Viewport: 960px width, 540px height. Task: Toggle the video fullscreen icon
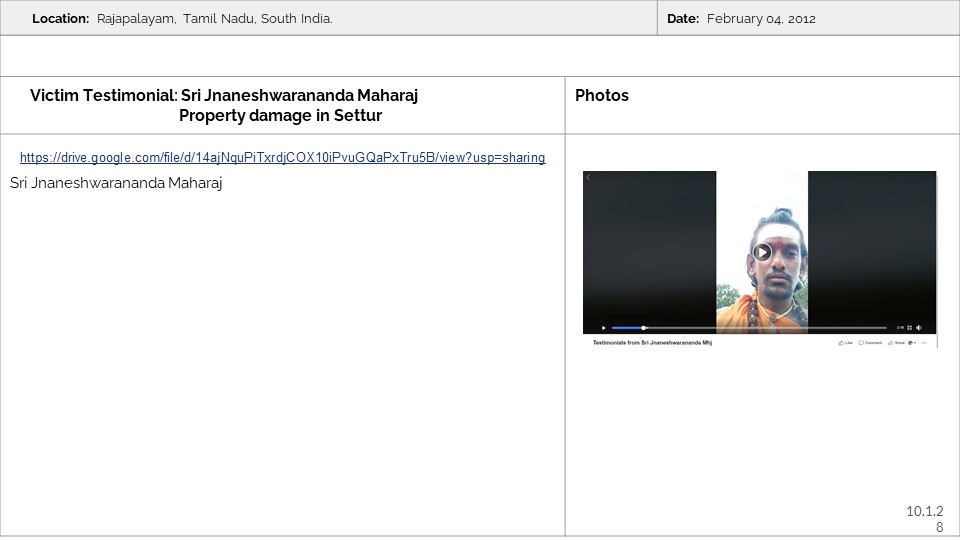pyautogui.click(x=909, y=328)
